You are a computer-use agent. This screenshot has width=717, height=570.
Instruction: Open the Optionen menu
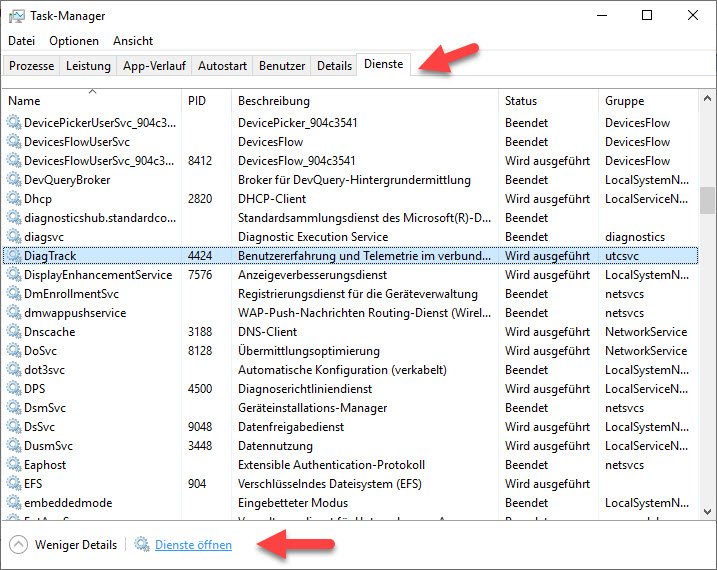click(74, 41)
